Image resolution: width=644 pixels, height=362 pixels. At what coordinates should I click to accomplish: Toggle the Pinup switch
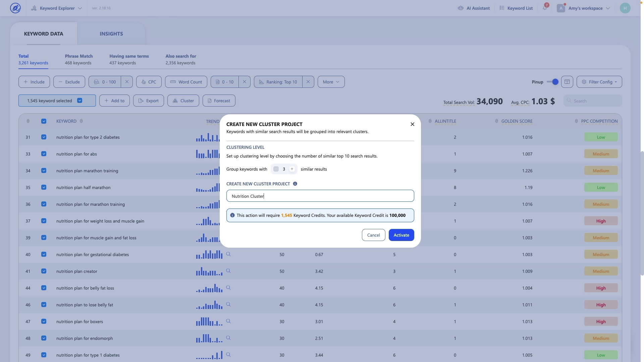click(552, 82)
